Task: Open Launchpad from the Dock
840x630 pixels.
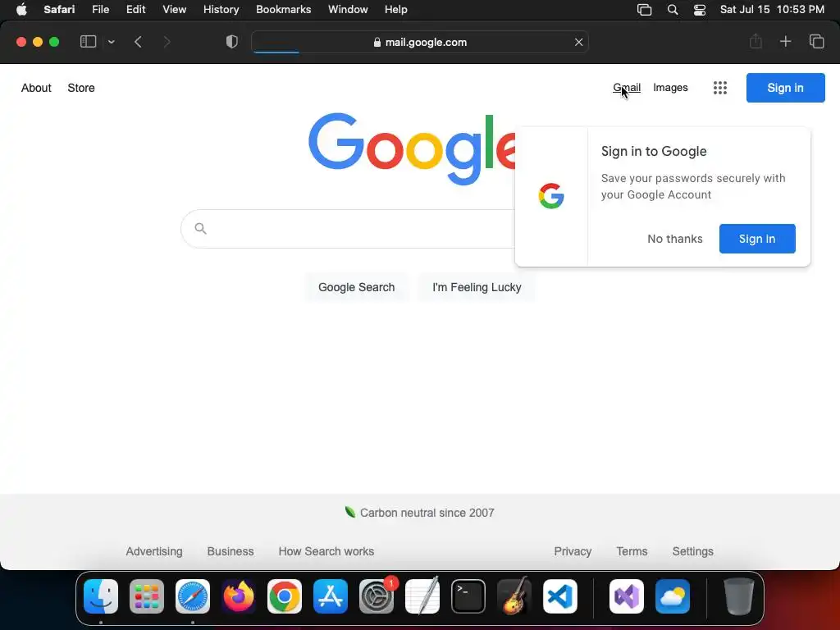Action: (147, 596)
